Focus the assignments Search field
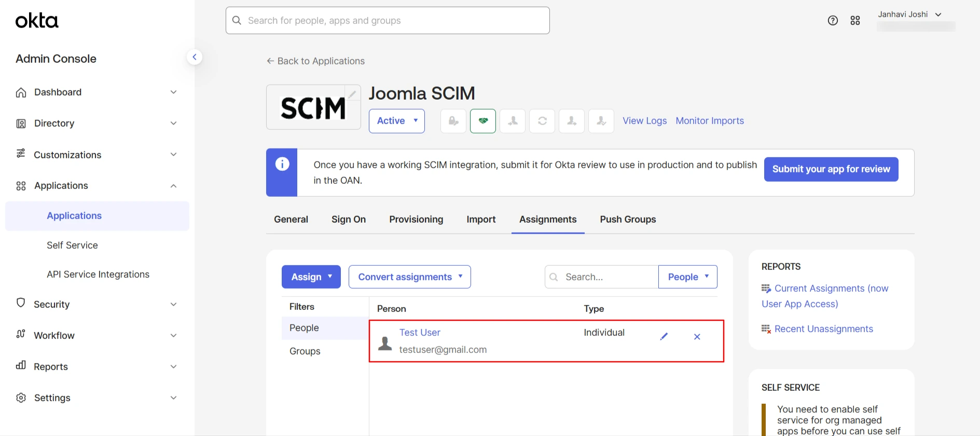Screen dimensions: 980x436 pos(602,277)
